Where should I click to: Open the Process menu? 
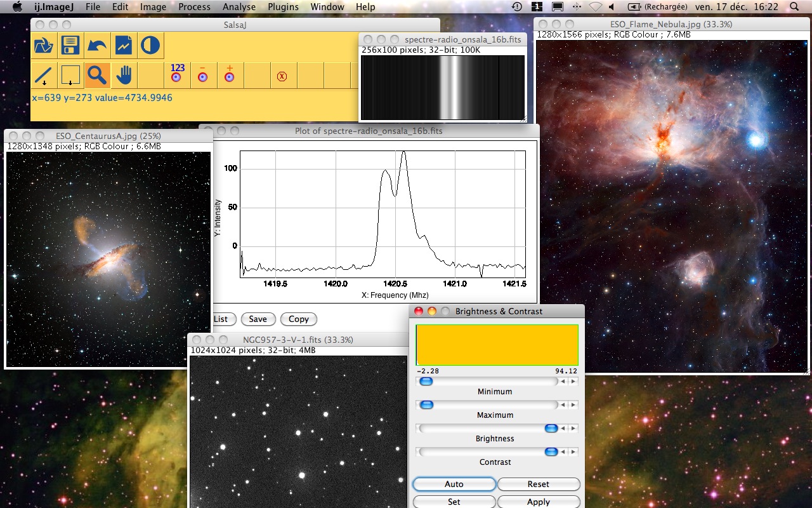(194, 6)
